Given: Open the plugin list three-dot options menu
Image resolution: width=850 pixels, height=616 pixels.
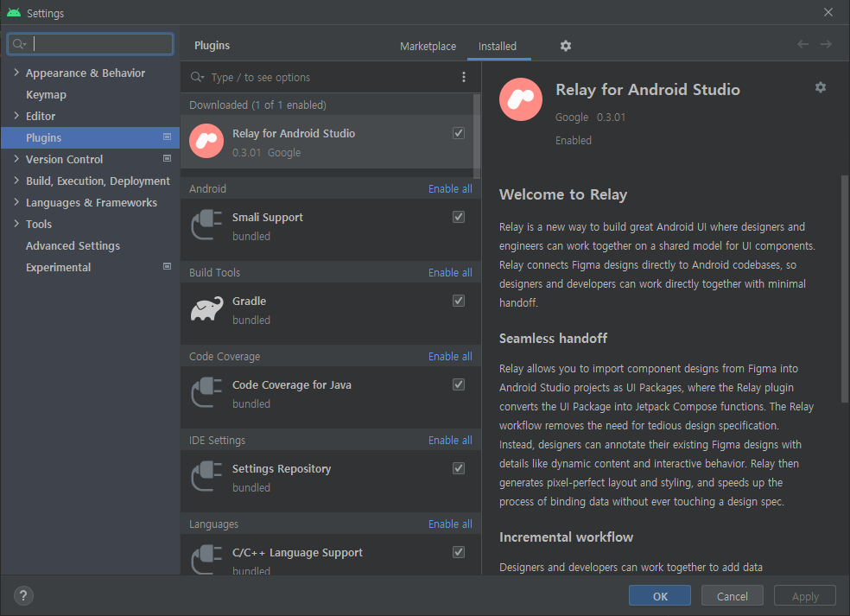Looking at the screenshot, I should click(x=464, y=77).
